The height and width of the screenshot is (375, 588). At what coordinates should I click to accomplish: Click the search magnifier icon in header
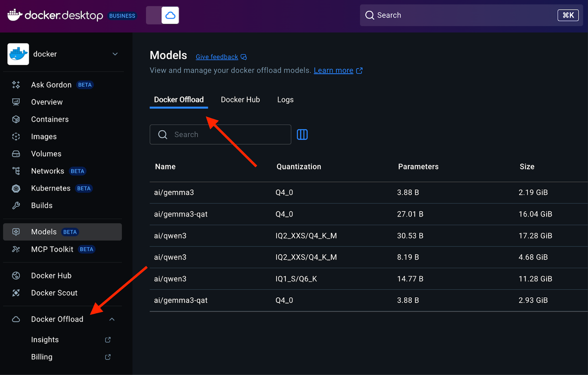369,15
